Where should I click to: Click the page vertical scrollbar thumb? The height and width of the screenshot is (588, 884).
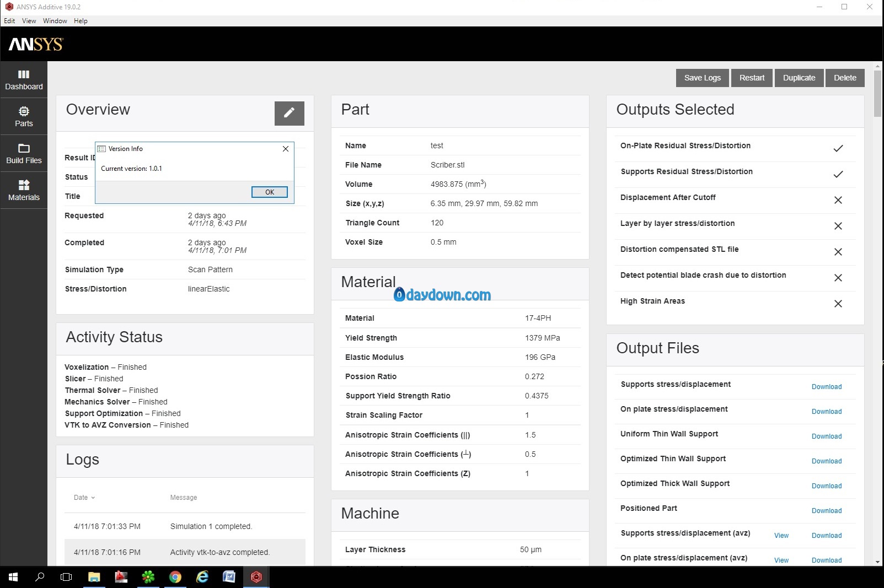point(877,94)
